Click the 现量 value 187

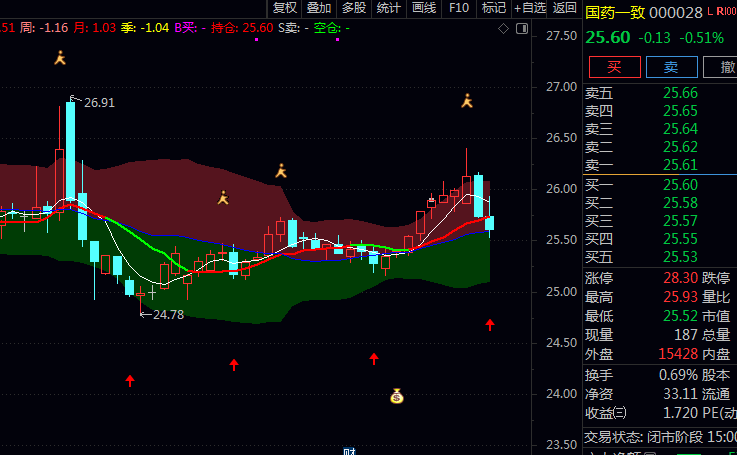click(x=686, y=335)
